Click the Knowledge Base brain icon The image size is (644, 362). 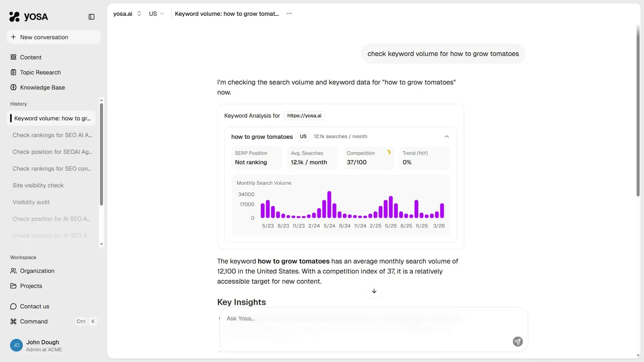tap(13, 87)
